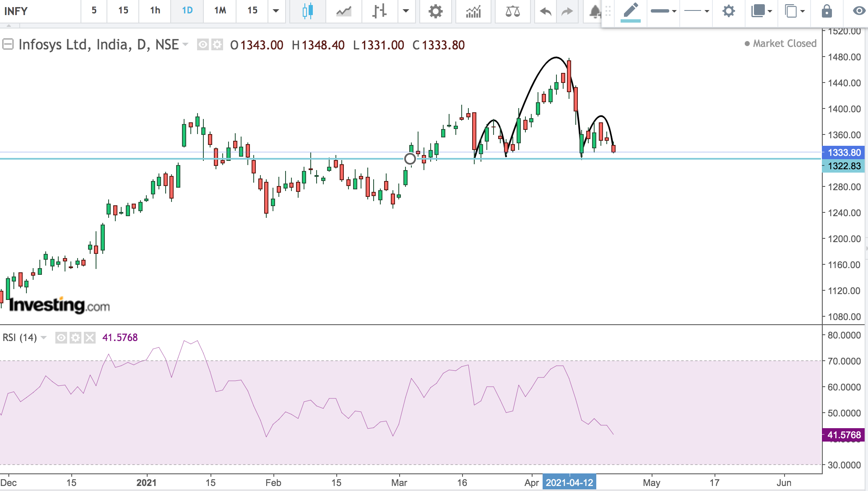This screenshot has height=491, width=868.
Task: Open chart properties gear icon
Action: click(435, 11)
